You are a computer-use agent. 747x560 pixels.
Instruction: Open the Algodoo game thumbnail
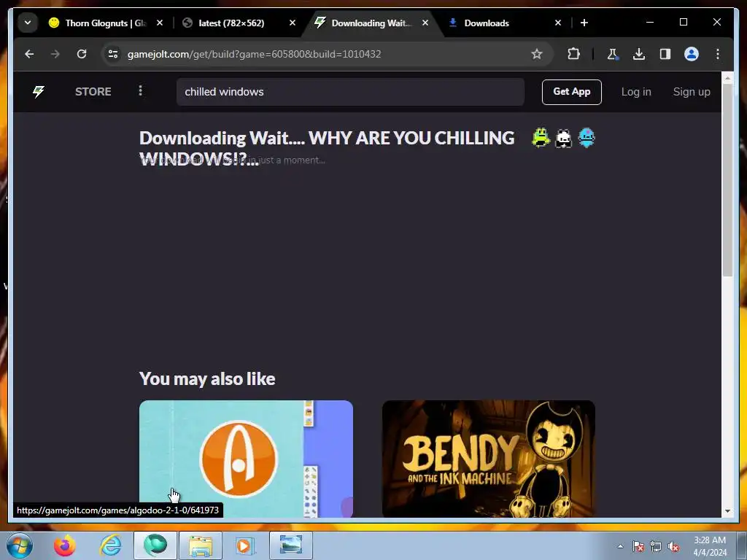246,459
